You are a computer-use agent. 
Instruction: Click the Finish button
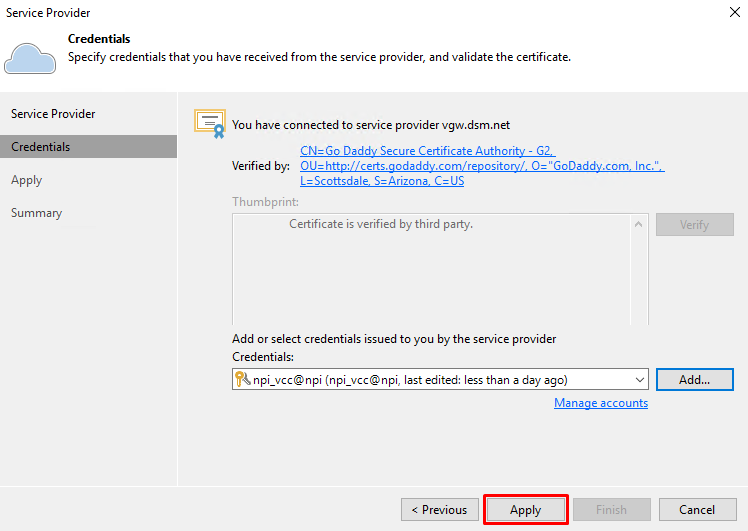612,510
